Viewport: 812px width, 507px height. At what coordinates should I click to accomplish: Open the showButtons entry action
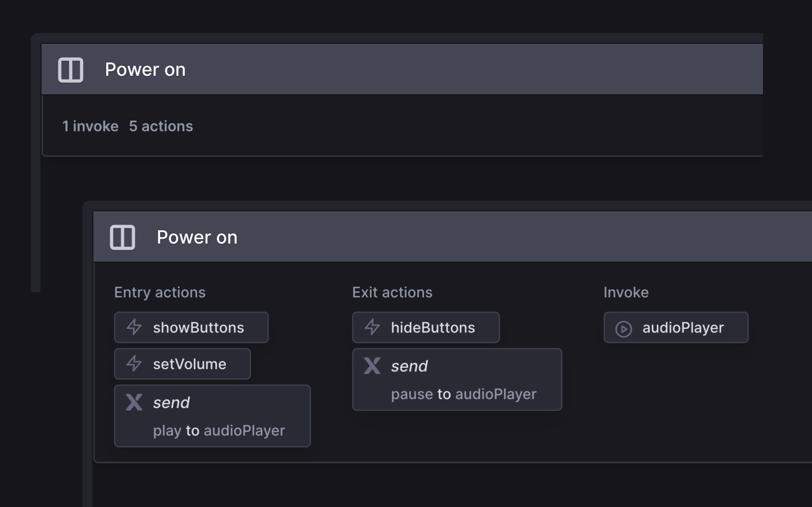point(198,327)
